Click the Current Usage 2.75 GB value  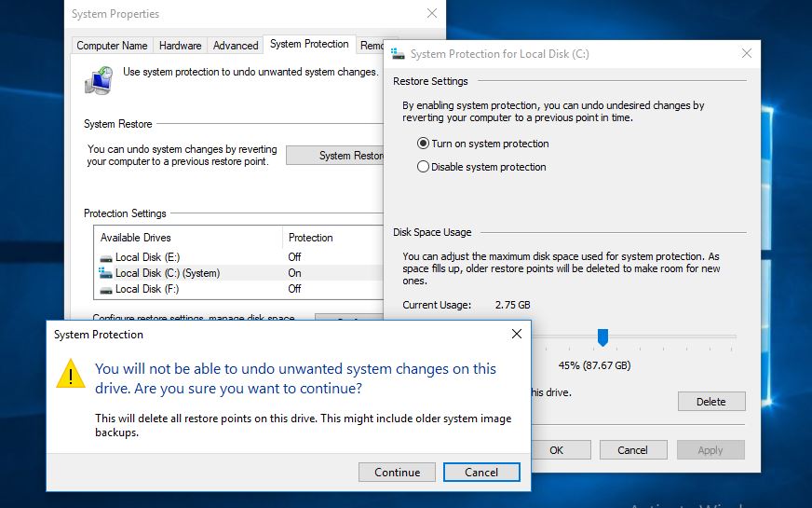click(513, 305)
